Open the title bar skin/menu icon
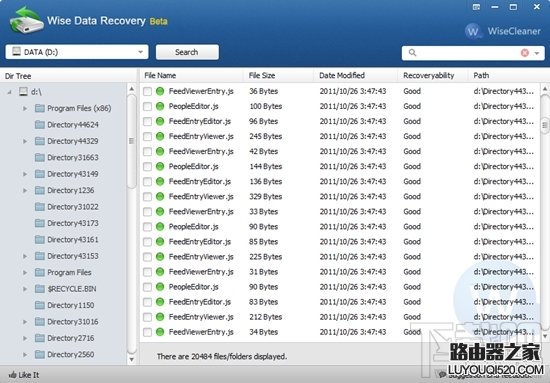550x383 pixels. tap(476, 7)
